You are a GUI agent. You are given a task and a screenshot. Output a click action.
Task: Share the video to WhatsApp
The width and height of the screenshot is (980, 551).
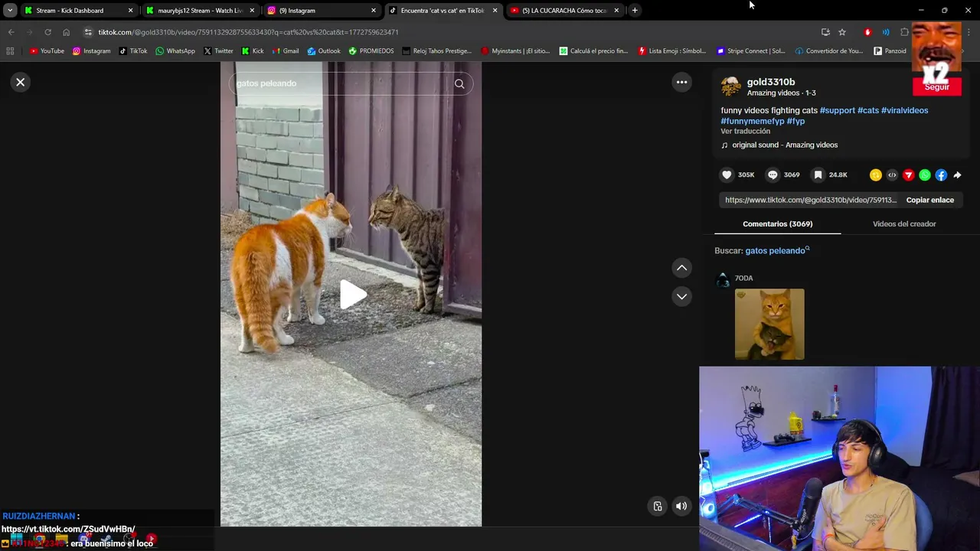(925, 175)
